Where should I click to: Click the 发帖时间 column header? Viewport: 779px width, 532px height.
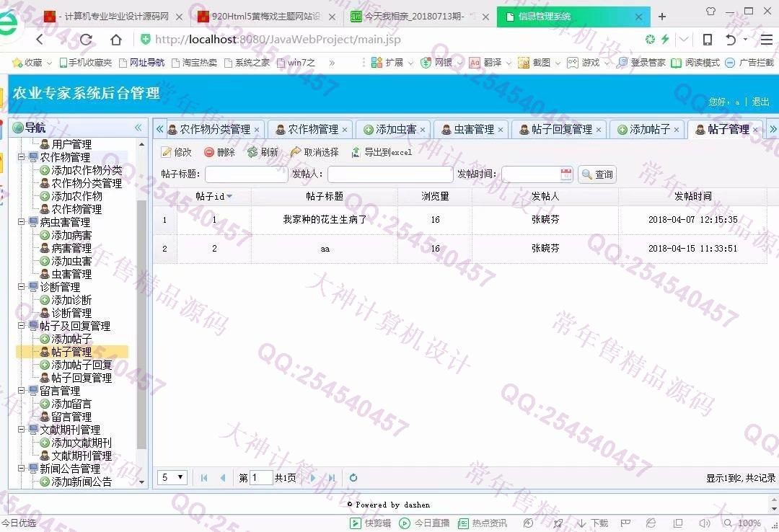(x=692, y=196)
